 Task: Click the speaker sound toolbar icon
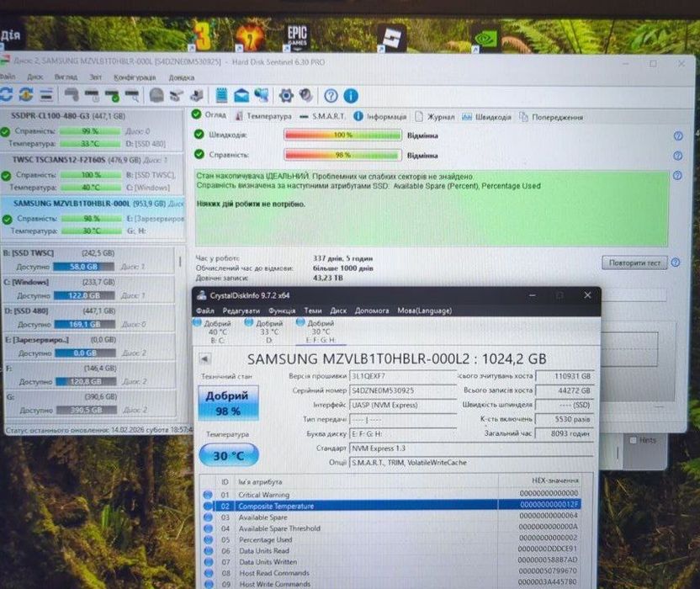coord(305,96)
